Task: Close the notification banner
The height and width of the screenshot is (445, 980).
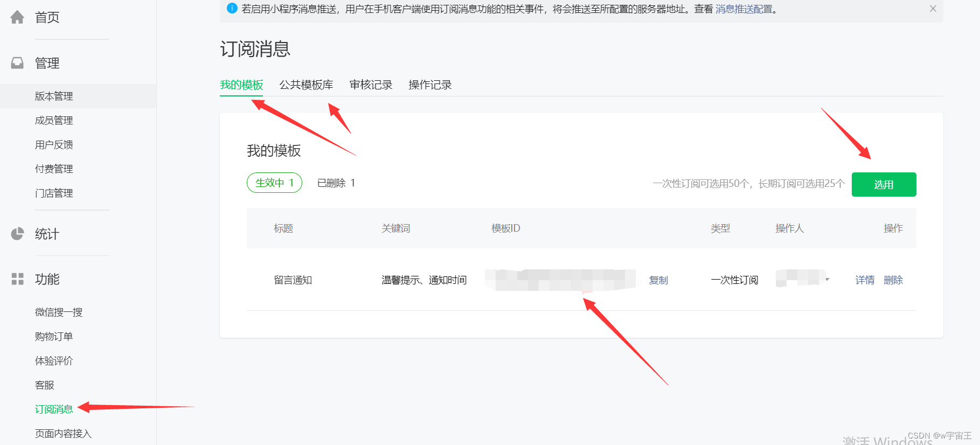Action: (x=933, y=9)
